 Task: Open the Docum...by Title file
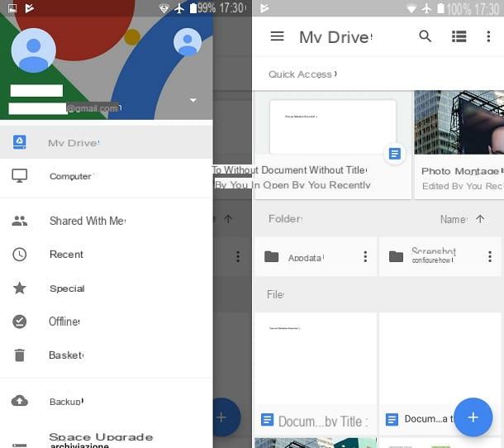(x=316, y=374)
